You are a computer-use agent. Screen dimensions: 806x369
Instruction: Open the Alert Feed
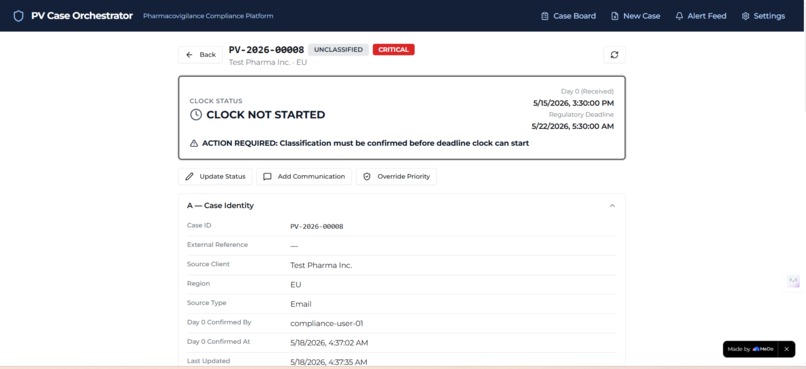point(701,16)
